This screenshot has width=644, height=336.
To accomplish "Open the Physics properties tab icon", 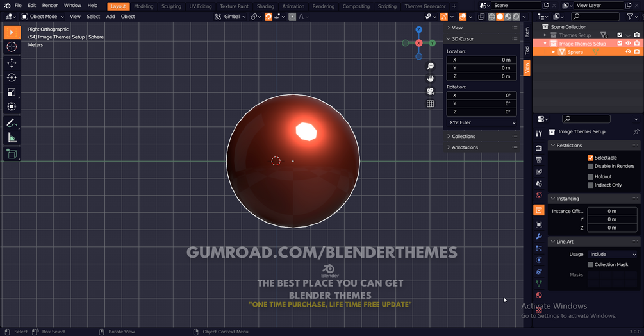I will coord(539,260).
